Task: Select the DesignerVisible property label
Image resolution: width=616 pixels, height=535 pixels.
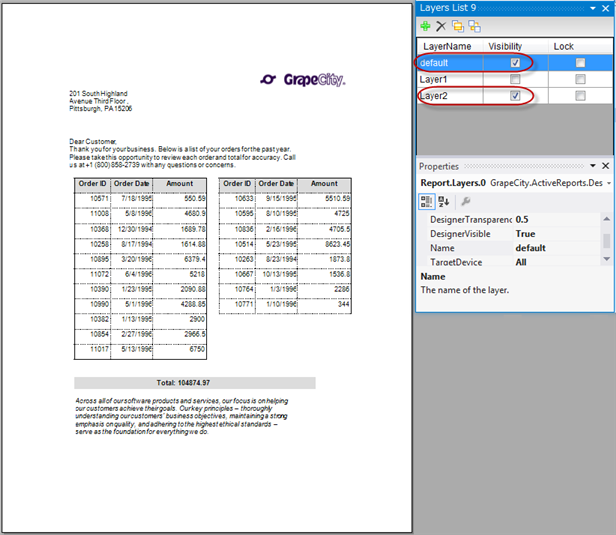Action: coord(460,234)
